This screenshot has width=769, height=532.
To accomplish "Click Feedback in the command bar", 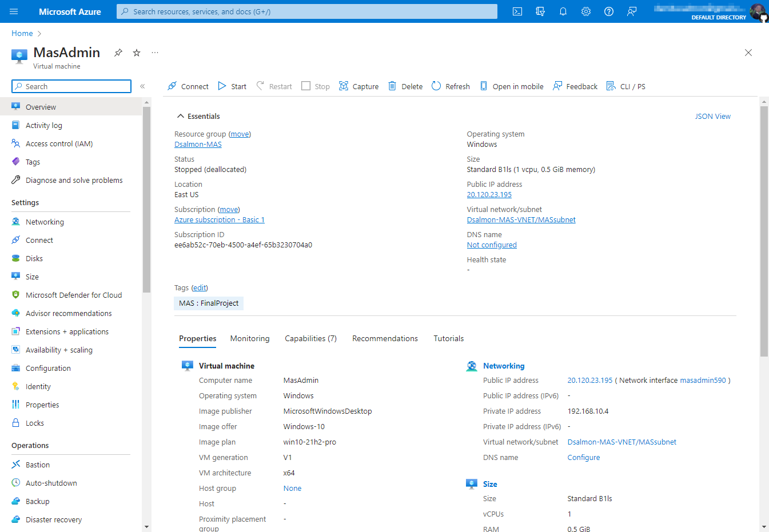I will coord(575,86).
